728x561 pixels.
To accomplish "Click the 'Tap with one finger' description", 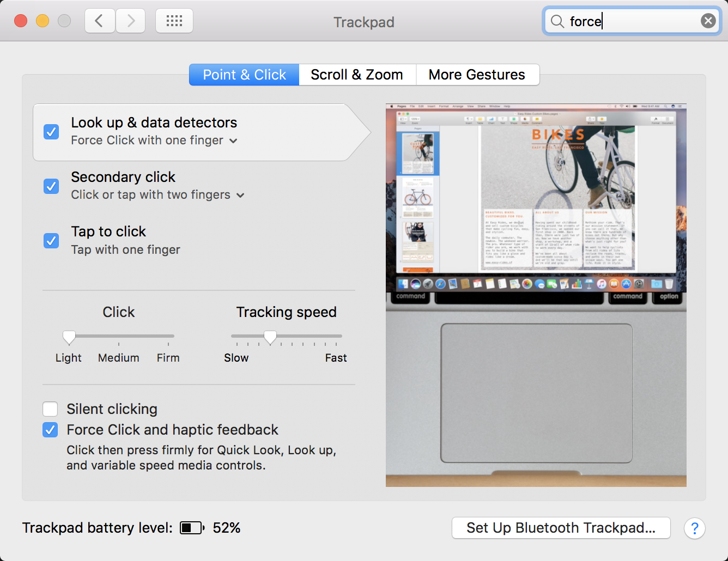I will tap(126, 249).
